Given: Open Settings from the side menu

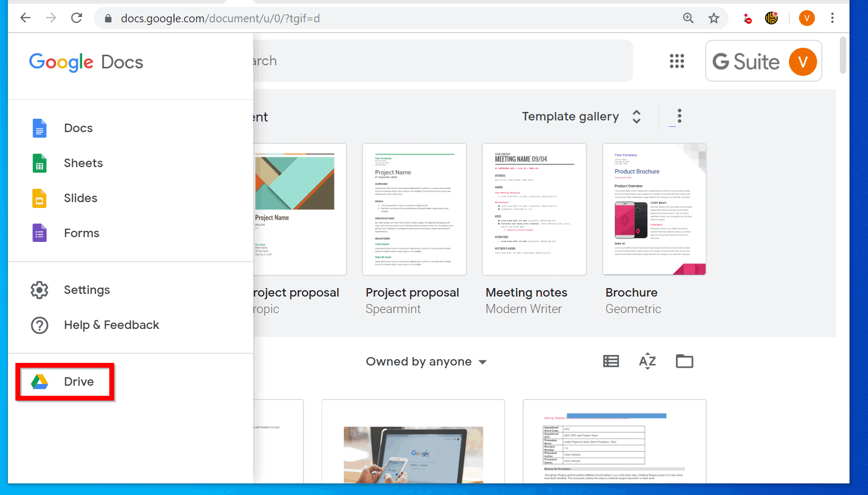Looking at the screenshot, I should (87, 290).
